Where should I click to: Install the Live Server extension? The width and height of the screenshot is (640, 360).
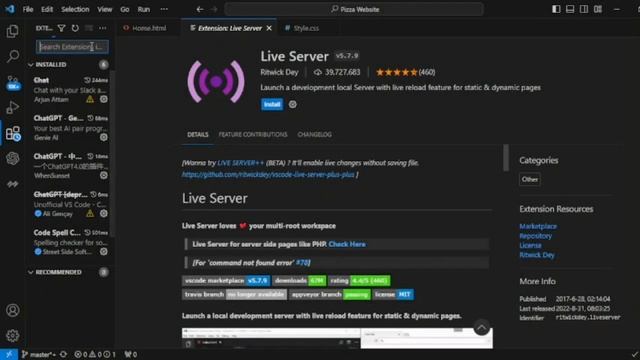pos(272,104)
